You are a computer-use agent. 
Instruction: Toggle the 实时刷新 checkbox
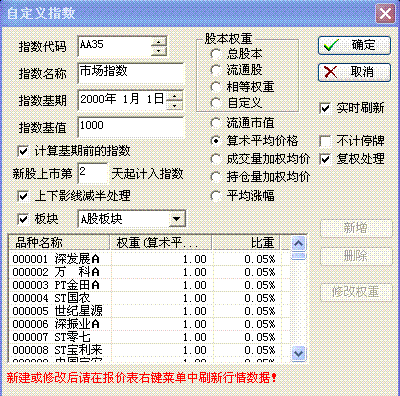point(352,108)
